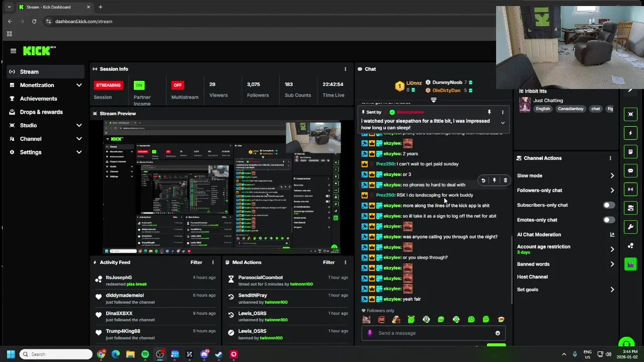Click the English stream tag
The height and width of the screenshot is (362, 644).
(x=543, y=109)
